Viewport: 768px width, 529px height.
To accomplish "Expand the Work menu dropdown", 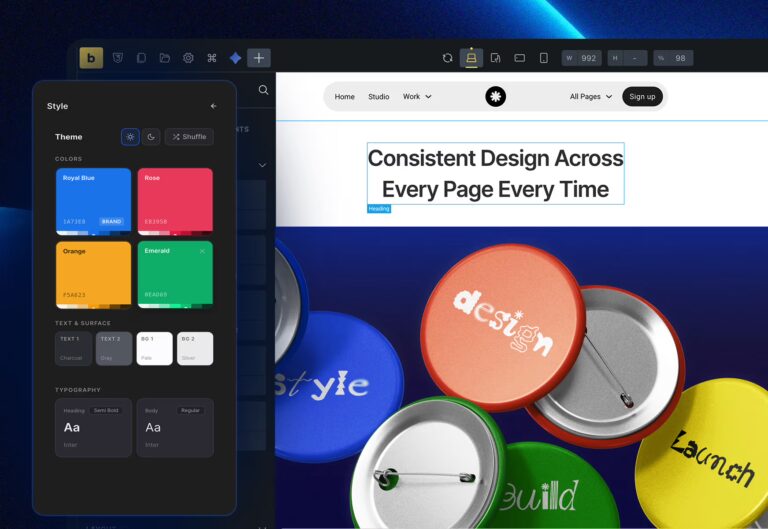I will tap(417, 97).
